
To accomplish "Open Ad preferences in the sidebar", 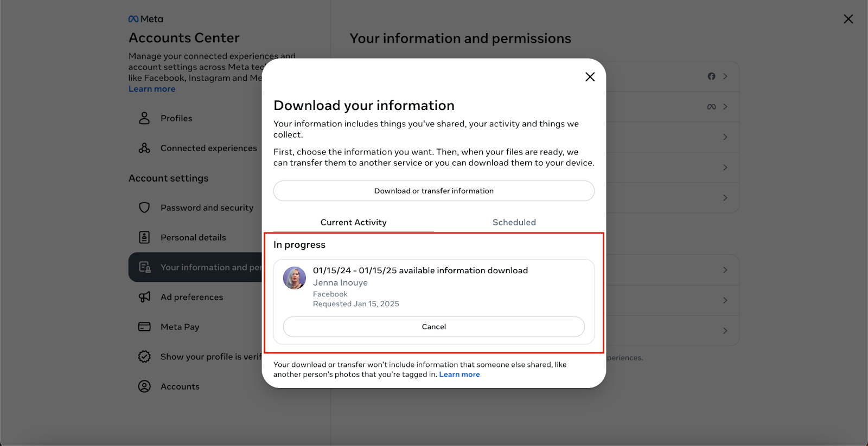I will [x=195, y=297].
